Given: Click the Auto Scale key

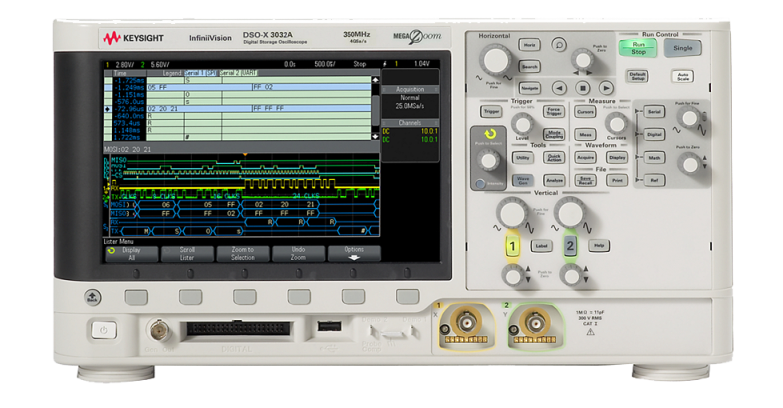Looking at the screenshot, I should (x=683, y=77).
